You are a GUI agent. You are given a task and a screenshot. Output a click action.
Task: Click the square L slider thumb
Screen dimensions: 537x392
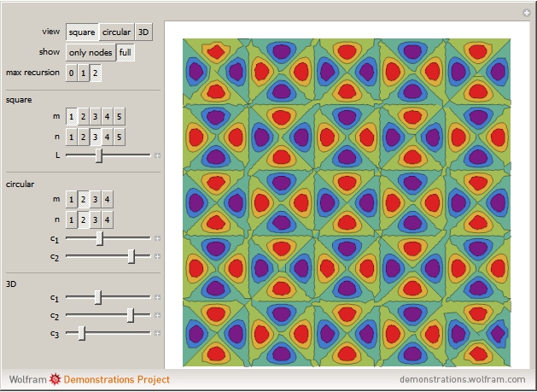99,155
